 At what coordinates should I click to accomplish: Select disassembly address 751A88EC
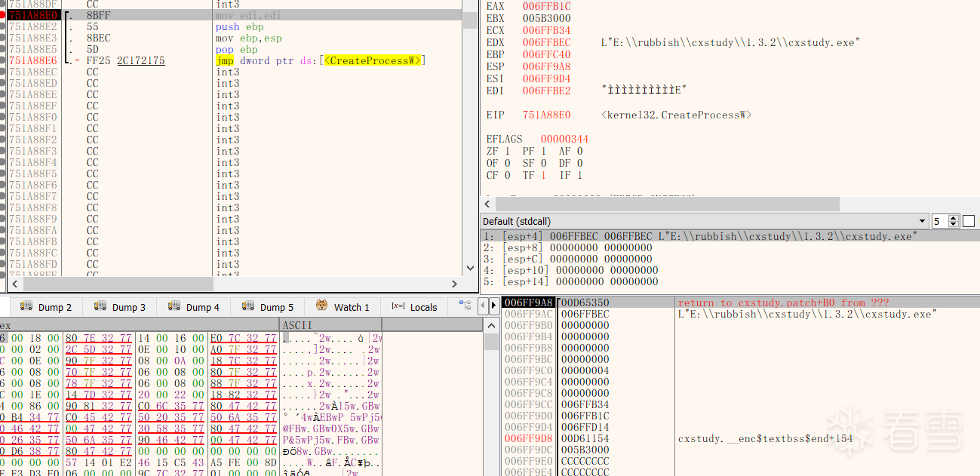(33, 72)
